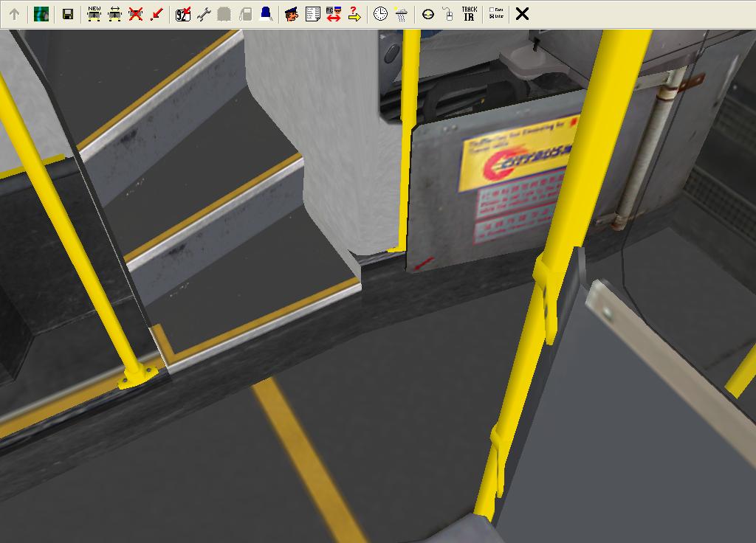Click the red diagonal arrow icon
Viewport: 756px width, 543px height.
coord(156,14)
